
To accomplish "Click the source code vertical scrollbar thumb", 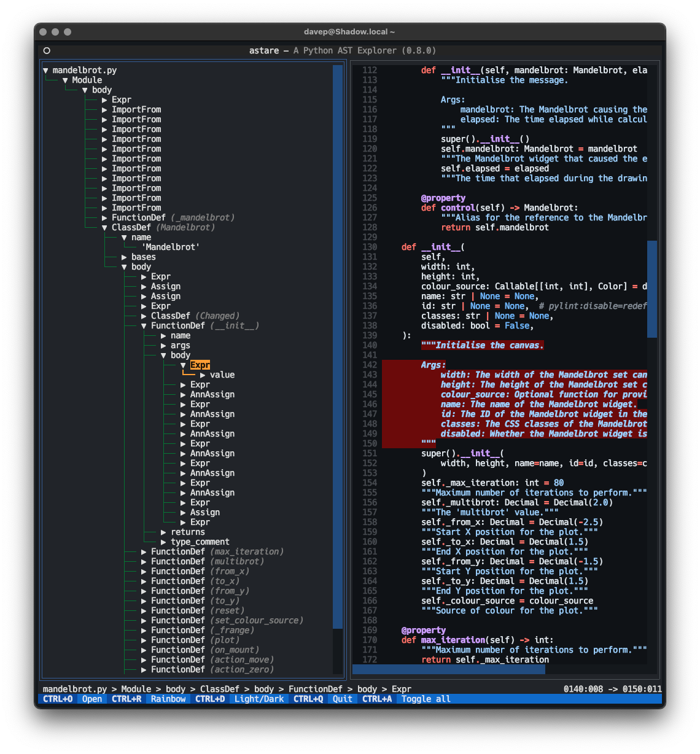I will (x=652, y=289).
